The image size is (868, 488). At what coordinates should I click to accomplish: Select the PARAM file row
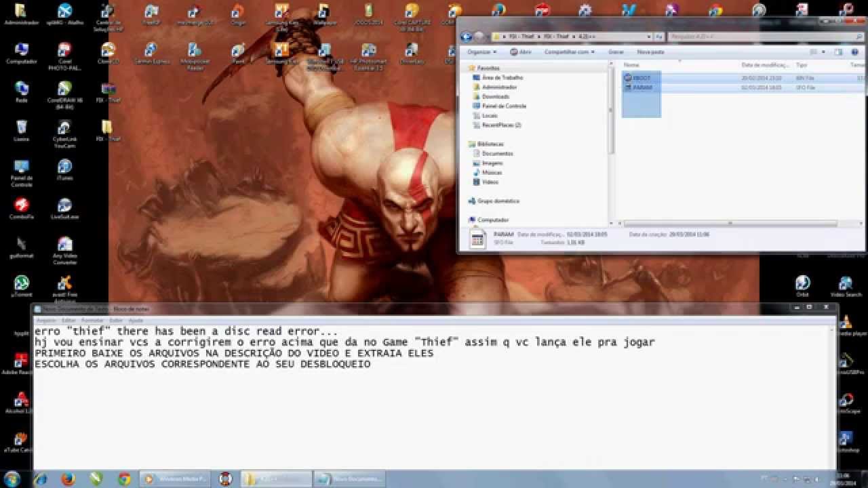pos(743,87)
